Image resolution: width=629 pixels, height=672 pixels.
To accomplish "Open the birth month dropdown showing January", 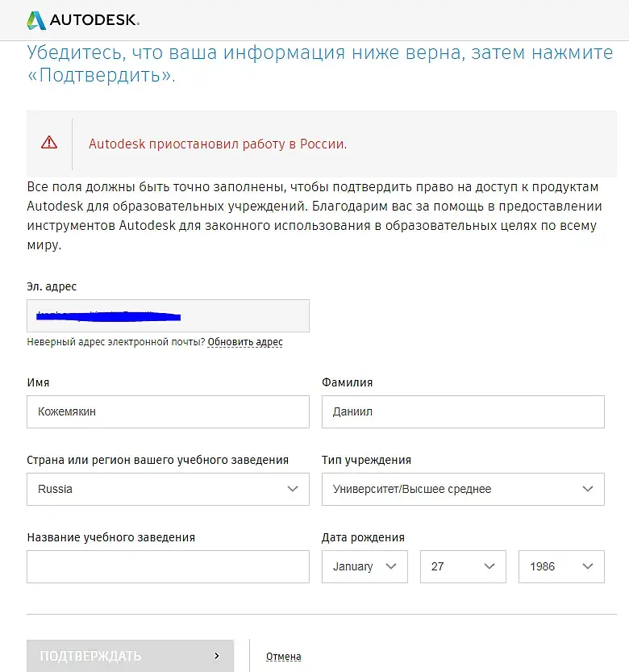I will pos(364,566).
